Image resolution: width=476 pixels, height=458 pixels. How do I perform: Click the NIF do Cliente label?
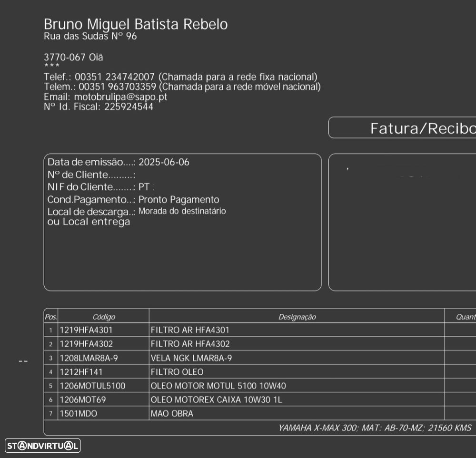(91, 187)
